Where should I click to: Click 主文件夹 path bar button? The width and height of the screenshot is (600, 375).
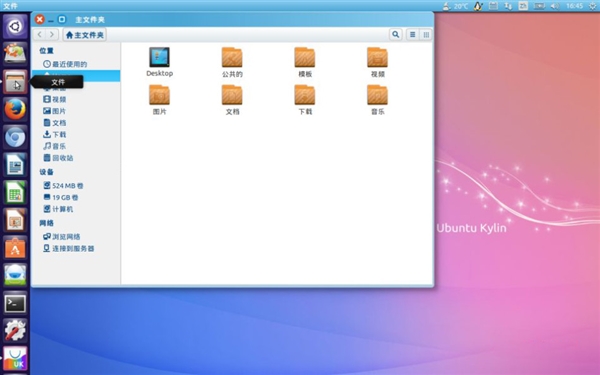click(x=85, y=35)
